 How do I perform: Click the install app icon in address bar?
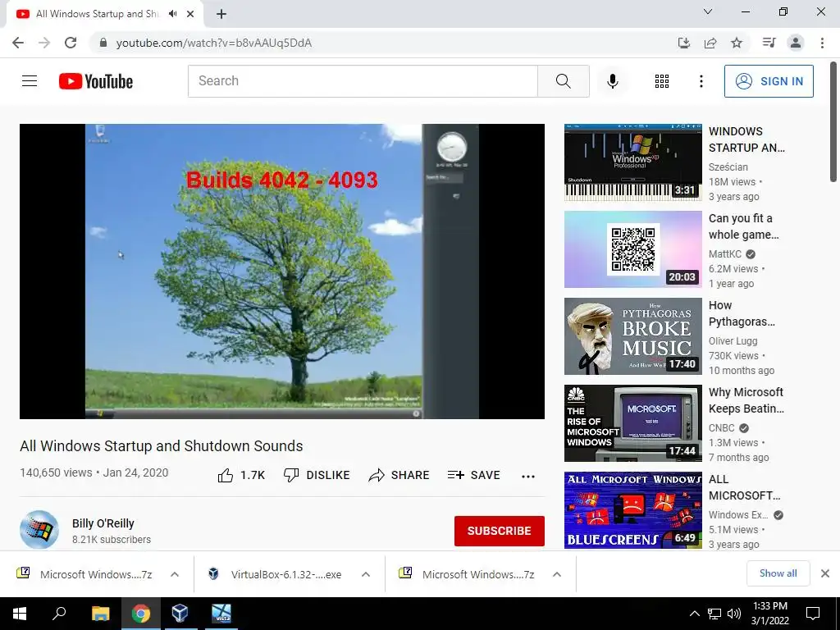[683, 43]
